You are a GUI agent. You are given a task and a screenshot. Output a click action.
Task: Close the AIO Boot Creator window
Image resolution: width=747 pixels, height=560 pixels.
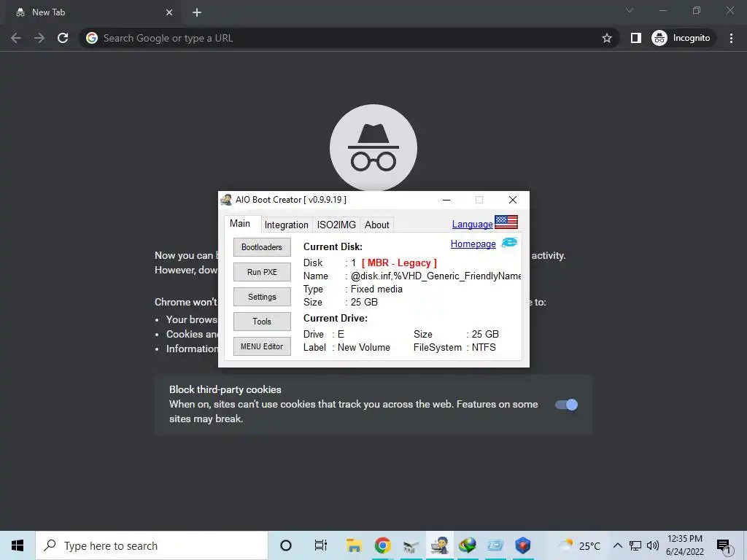coord(513,200)
